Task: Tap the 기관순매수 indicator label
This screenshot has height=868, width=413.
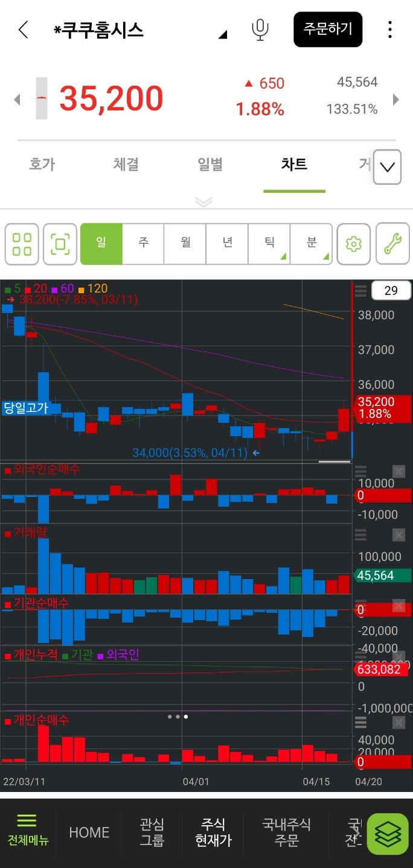Action: coord(36,602)
